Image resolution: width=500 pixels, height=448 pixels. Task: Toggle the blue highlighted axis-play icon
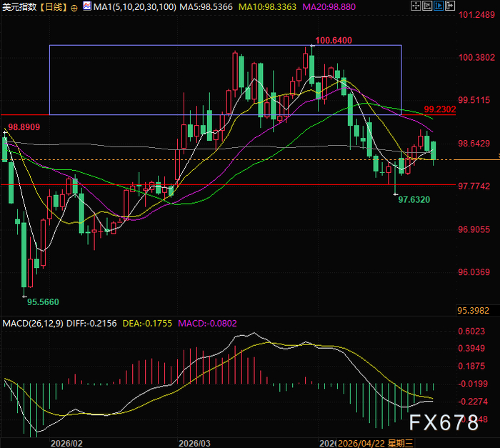pos(439,6)
